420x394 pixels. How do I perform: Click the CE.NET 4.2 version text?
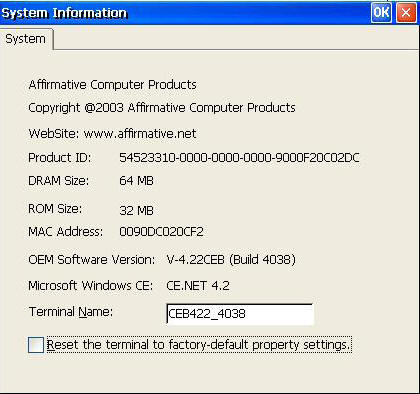(198, 286)
